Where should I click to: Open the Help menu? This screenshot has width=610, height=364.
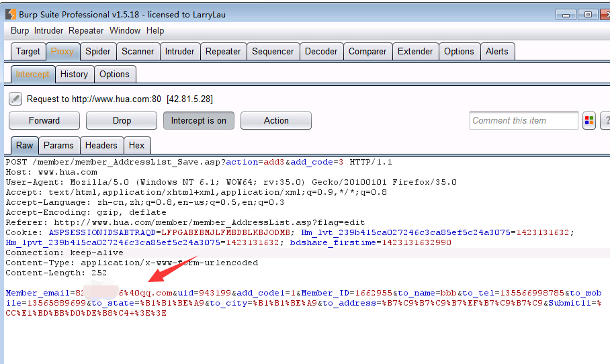pyautogui.click(x=155, y=31)
